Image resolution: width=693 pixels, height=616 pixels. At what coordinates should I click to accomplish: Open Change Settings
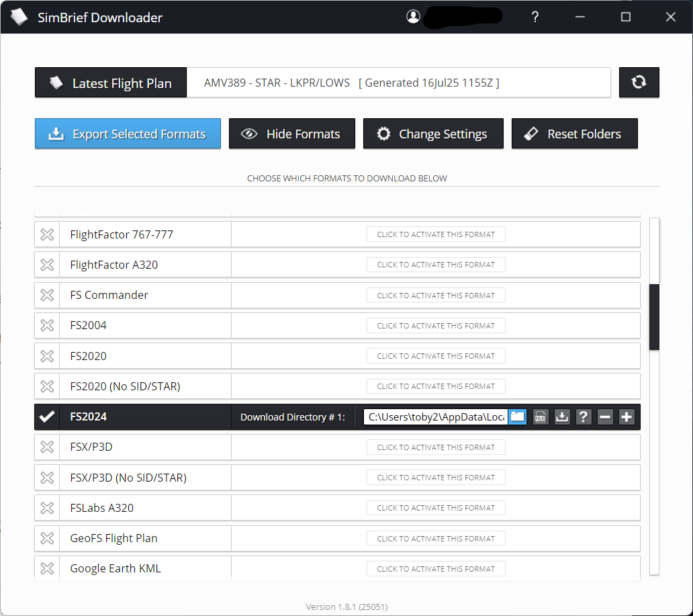click(433, 134)
